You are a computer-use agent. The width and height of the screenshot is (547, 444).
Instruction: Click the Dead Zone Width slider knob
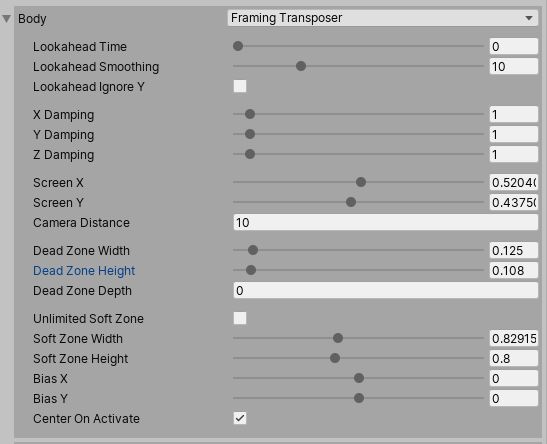[x=253, y=250]
